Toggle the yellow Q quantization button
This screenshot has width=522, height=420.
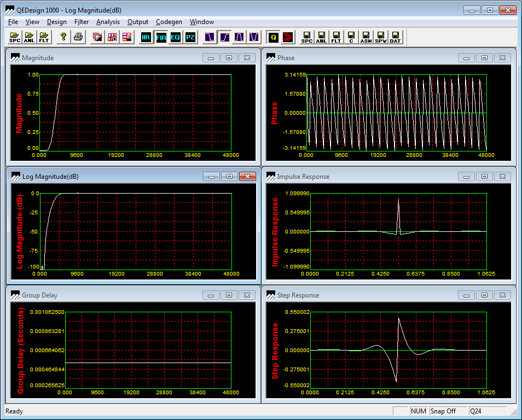[x=273, y=37]
